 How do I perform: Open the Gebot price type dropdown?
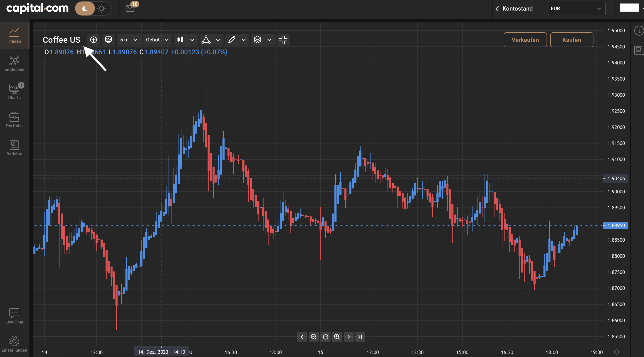pyautogui.click(x=157, y=40)
